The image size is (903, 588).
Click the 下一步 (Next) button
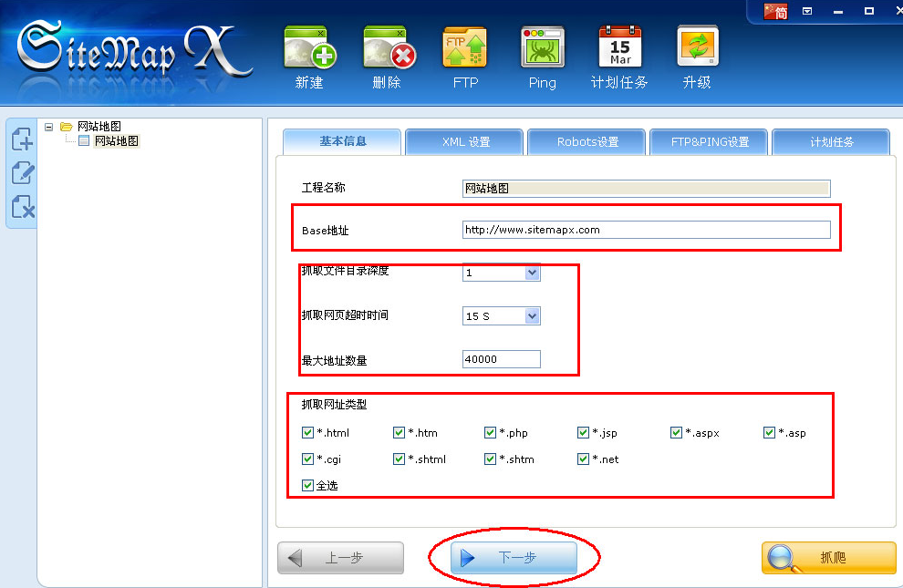pos(514,558)
